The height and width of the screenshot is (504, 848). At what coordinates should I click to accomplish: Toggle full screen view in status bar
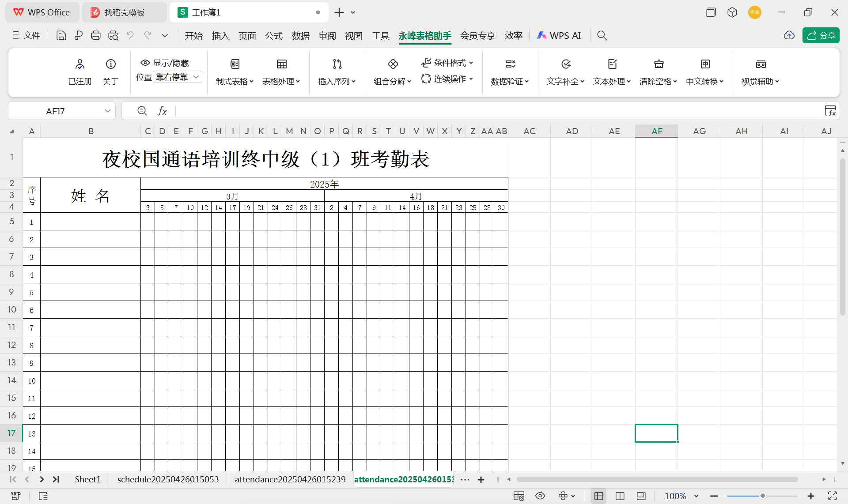click(x=833, y=496)
